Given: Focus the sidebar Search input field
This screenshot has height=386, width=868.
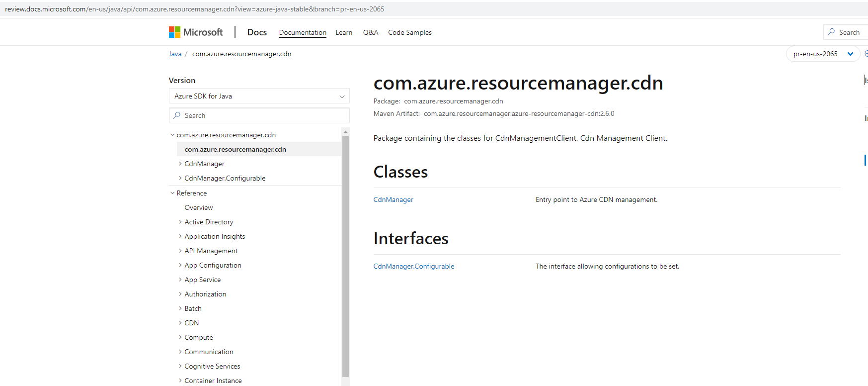Looking at the screenshot, I should tap(259, 115).
